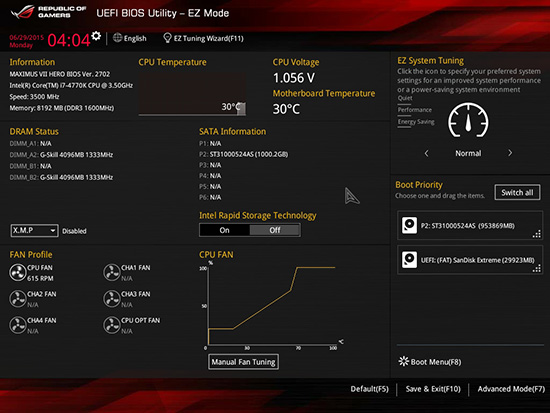550x413 pixels.
Task: Click the 04:04 clock display
Action: [69, 40]
